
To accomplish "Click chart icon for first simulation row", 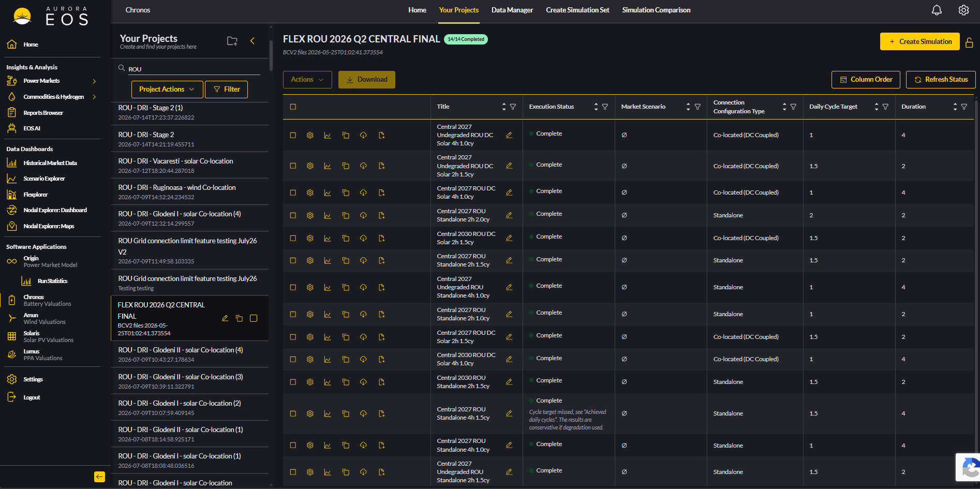I will pyautogui.click(x=328, y=135).
